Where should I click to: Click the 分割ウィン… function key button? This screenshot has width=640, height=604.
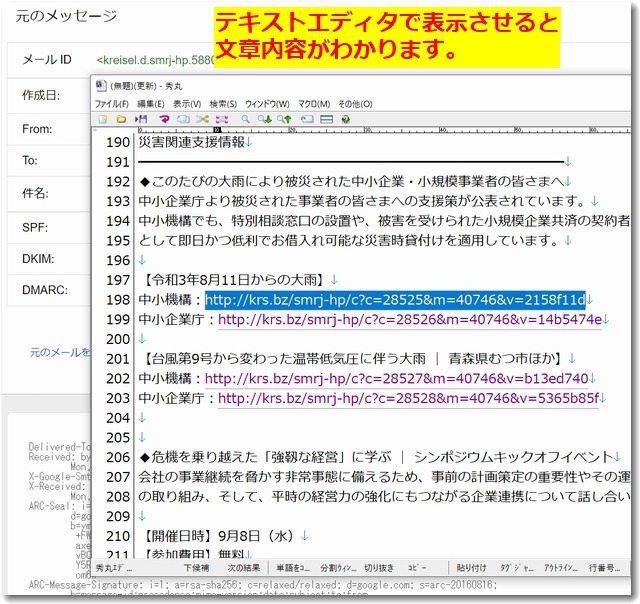(x=338, y=568)
